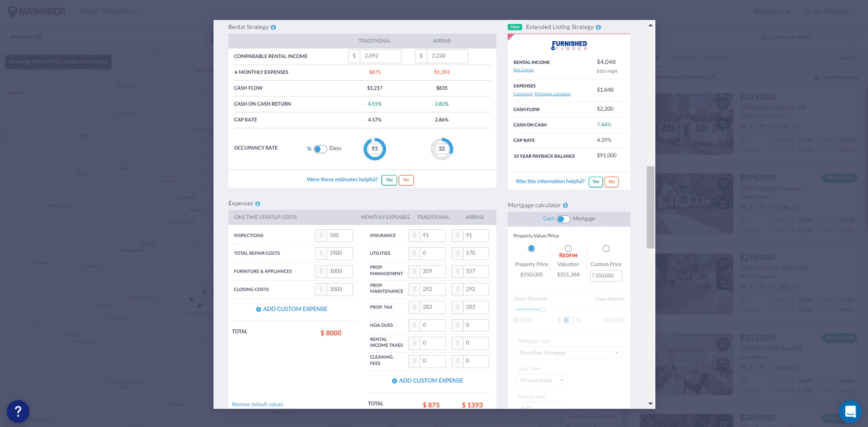This screenshot has width=868, height=427.
Task: Click No for extended listing information helpful
Action: [611, 182]
